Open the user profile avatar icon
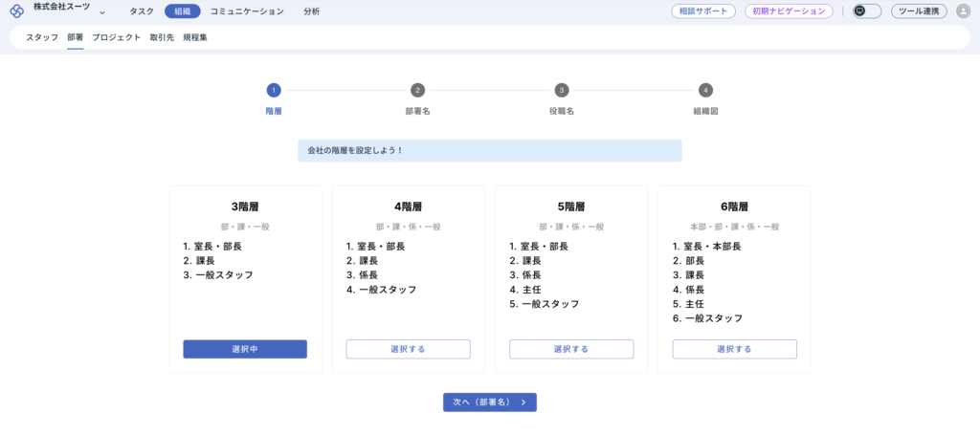 [963, 11]
